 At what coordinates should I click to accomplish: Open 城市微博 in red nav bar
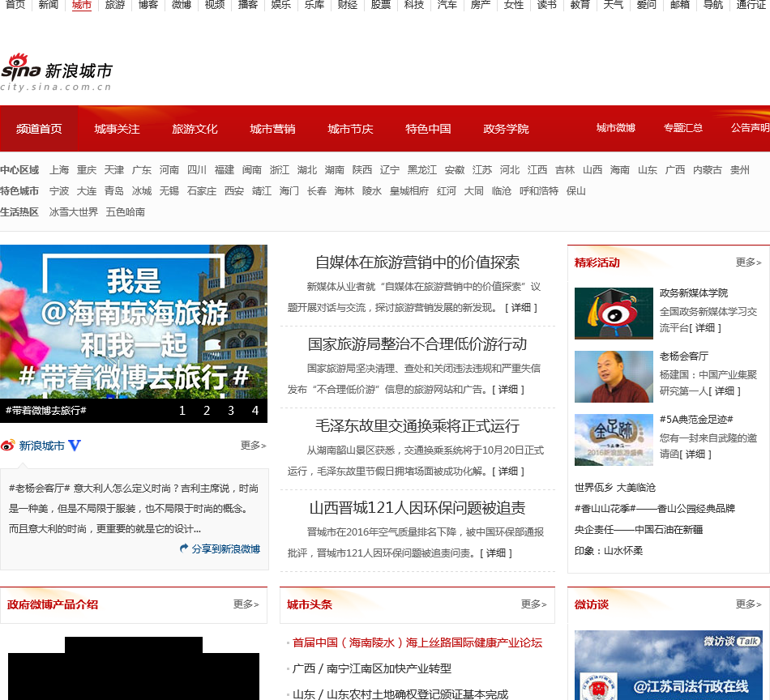pos(616,128)
